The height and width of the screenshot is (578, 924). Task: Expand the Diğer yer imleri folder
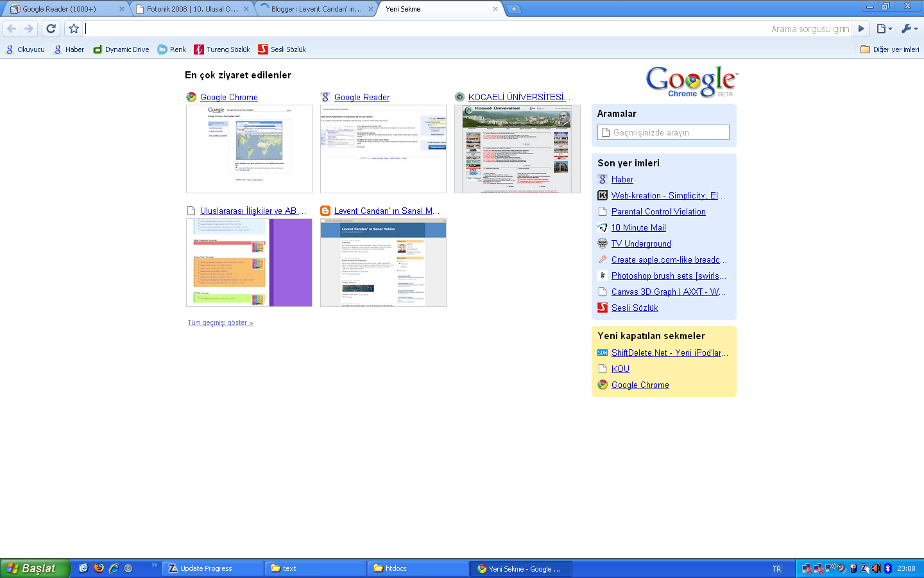click(889, 49)
